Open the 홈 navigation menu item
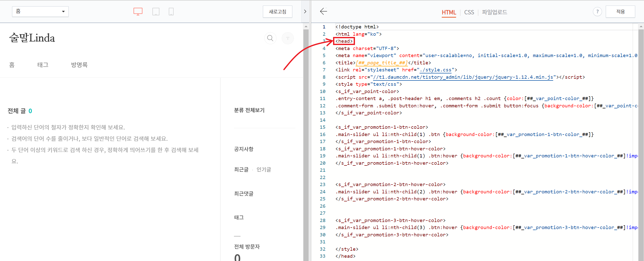Viewport: 644px width, 261px height. tap(12, 65)
